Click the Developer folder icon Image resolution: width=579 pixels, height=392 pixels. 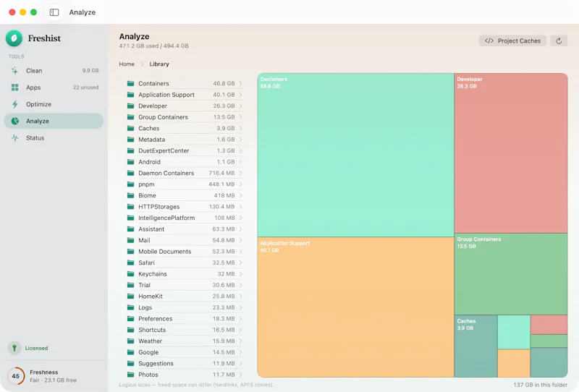(130, 106)
